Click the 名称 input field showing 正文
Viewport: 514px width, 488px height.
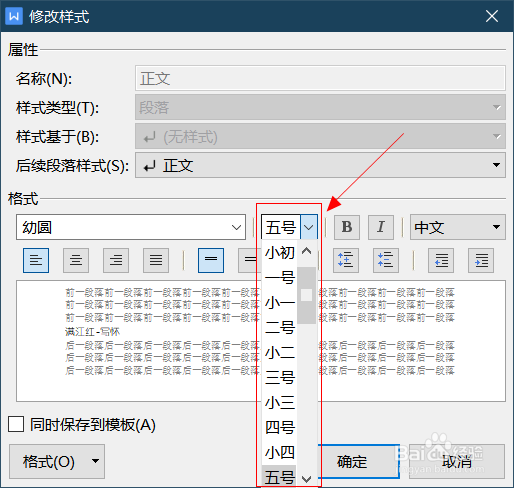(320, 78)
